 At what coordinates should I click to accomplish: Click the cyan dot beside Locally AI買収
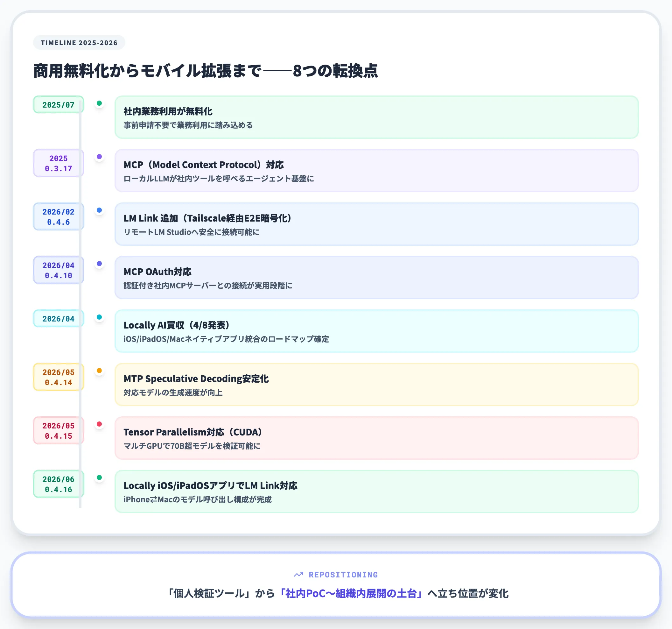[99, 317]
